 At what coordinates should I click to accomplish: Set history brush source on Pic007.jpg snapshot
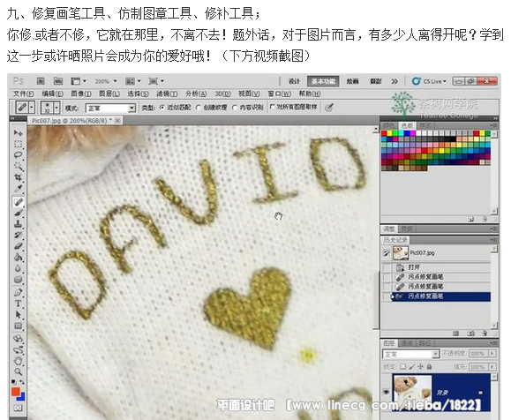point(387,253)
